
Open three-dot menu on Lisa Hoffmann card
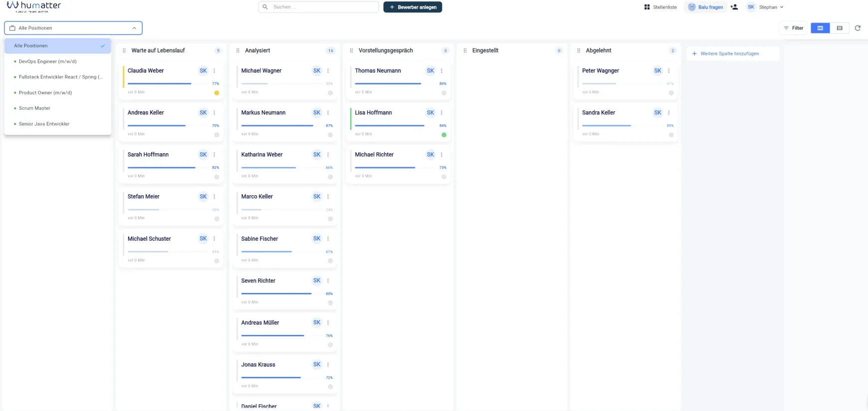coord(442,113)
